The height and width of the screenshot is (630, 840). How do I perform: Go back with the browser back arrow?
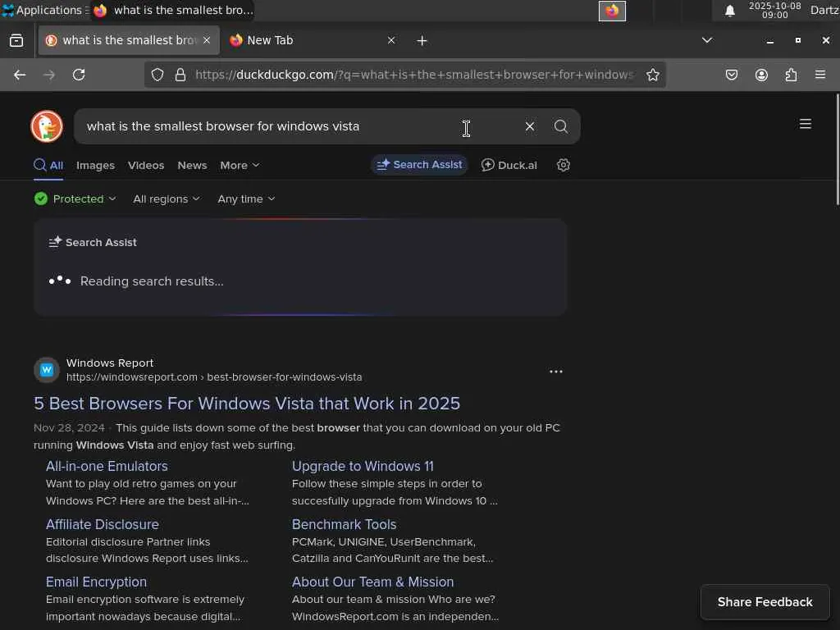pos(20,75)
